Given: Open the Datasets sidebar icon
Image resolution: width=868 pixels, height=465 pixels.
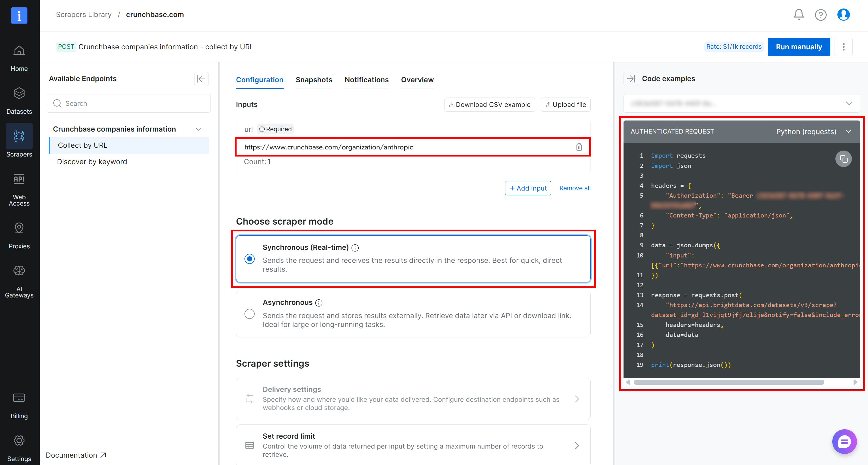Looking at the screenshot, I should click(x=19, y=93).
